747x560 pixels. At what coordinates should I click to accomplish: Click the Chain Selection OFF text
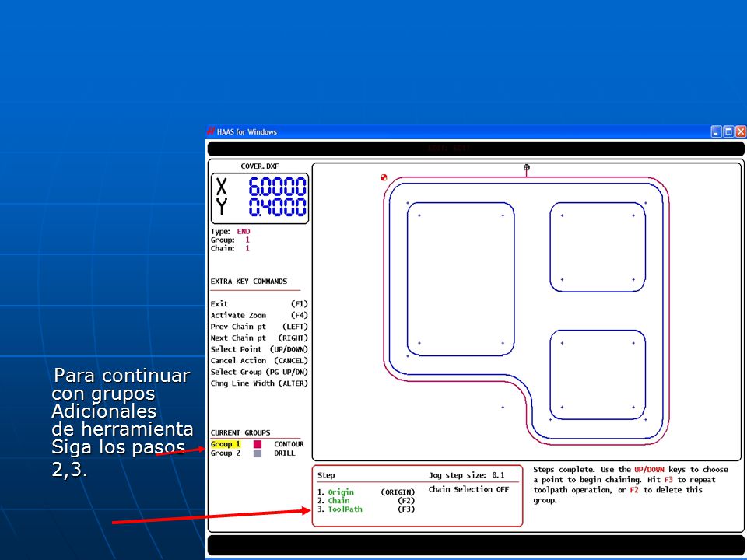pos(468,489)
